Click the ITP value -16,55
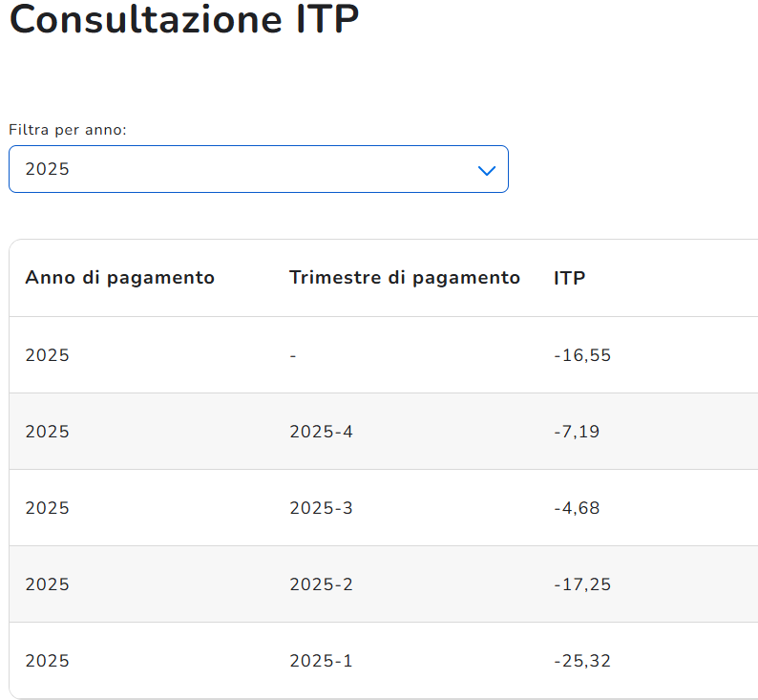 point(582,355)
